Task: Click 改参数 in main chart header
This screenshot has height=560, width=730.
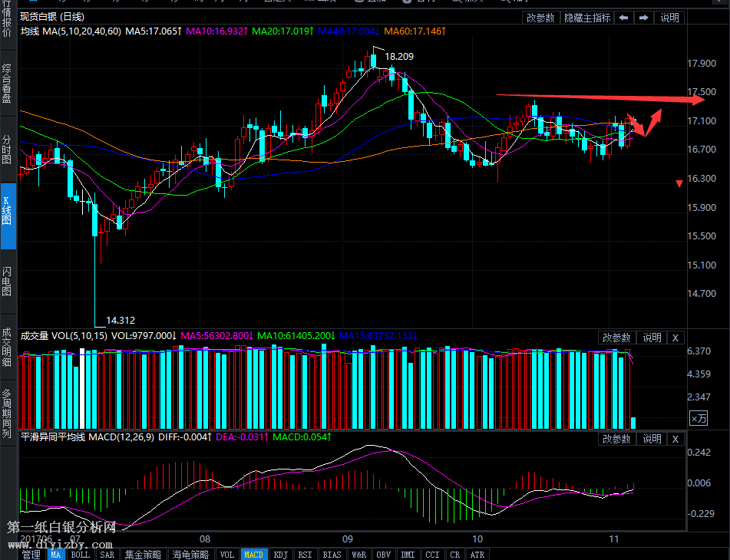Action: point(540,18)
